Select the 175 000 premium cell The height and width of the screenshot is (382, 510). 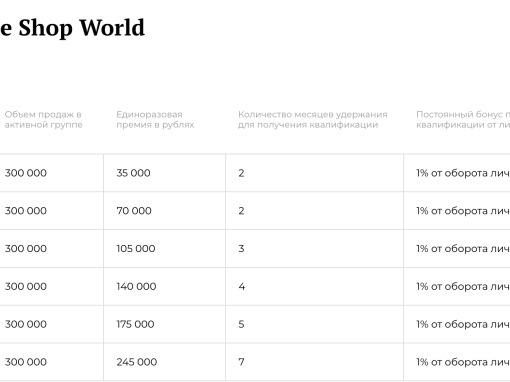click(135, 324)
